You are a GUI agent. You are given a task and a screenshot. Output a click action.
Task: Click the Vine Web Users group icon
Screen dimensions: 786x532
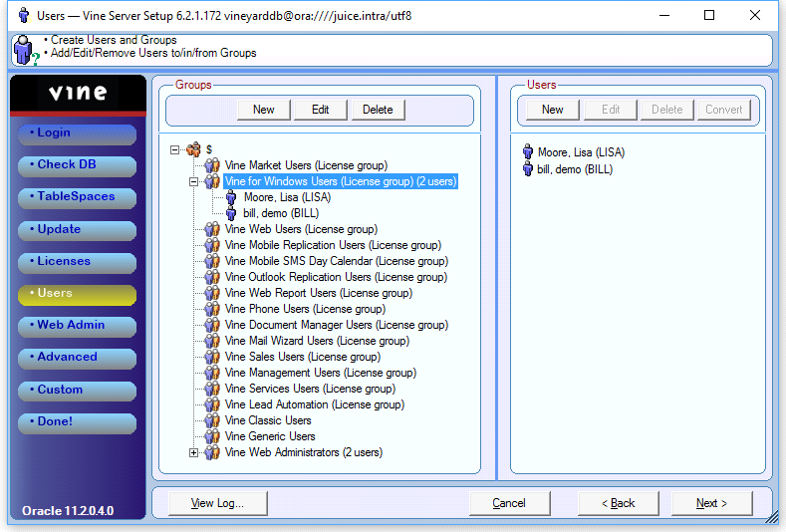pyautogui.click(x=212, y=229)
